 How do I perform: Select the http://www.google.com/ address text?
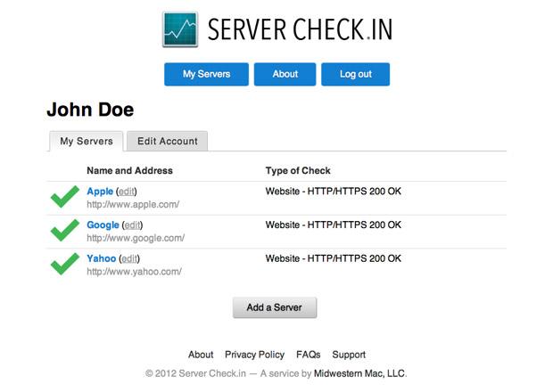click(x=136, y=238)
